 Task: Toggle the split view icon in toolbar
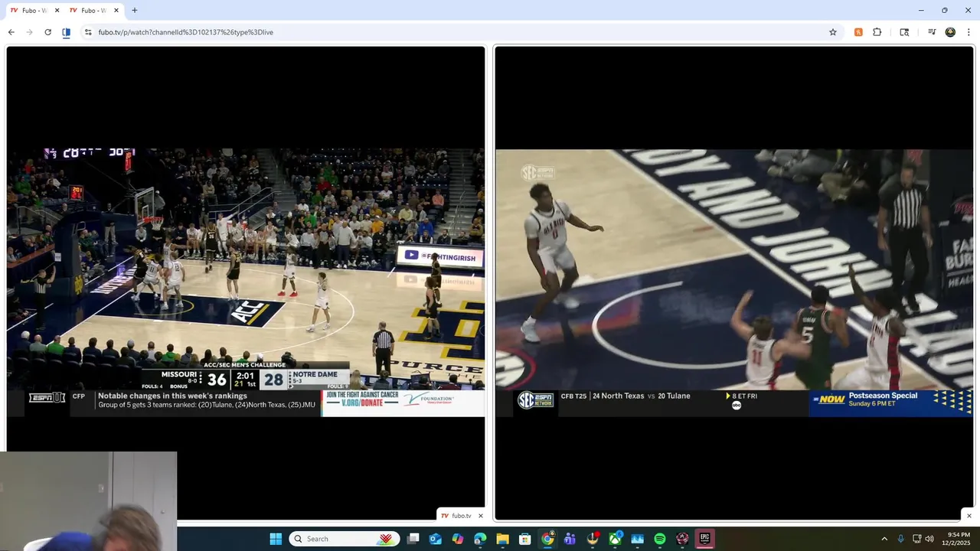click(x=67, y=32)
